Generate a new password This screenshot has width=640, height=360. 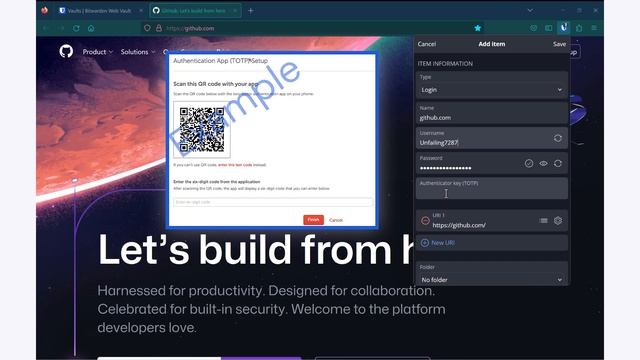click(558, 164)
